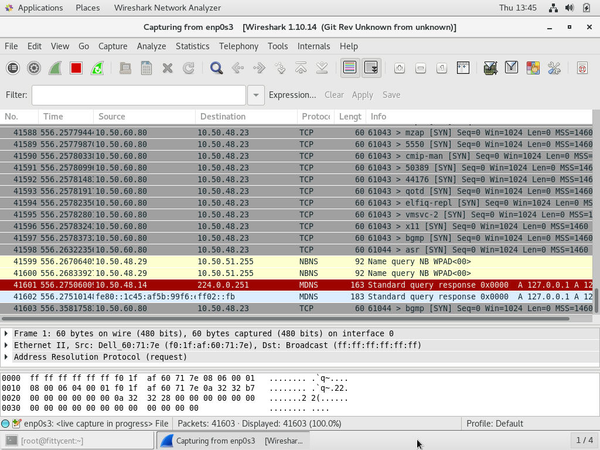Zoom out the packet text icon
Viewport: 600px width, 450px height.
tap(421, 68)
